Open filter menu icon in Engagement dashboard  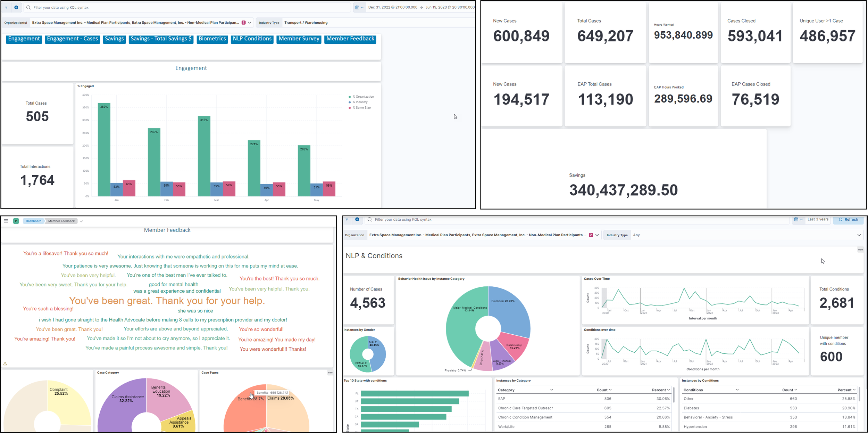coord(6,7)
